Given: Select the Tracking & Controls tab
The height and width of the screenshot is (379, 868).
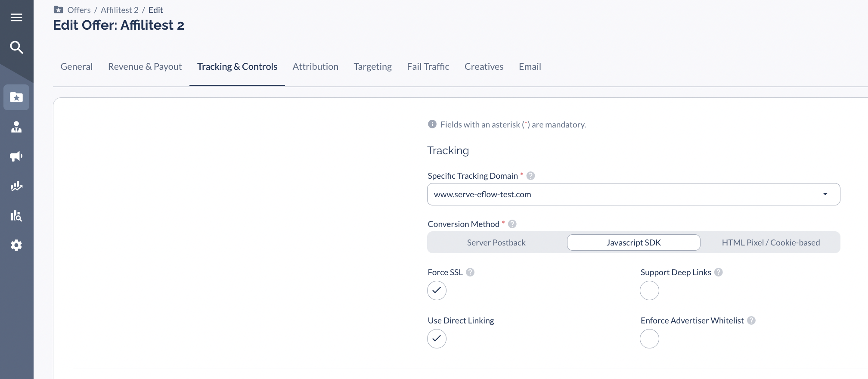Looking at the screenshot, I should 237,67.
